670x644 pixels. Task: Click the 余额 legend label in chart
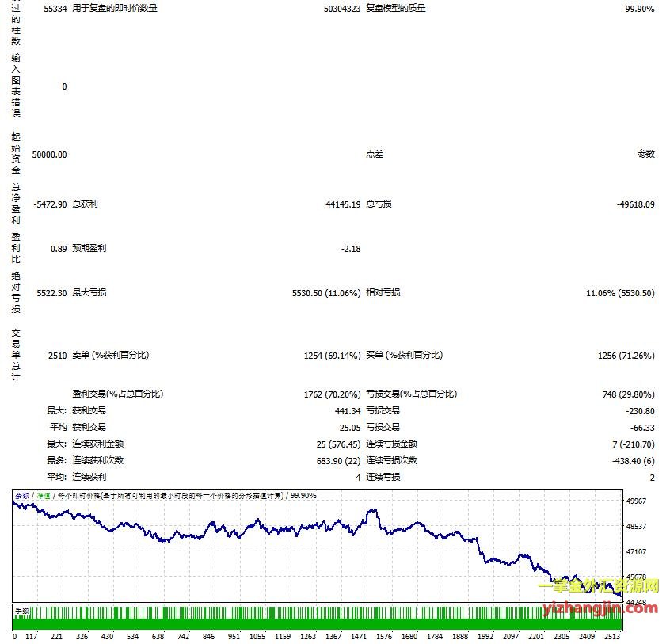pyautogui.click(x=21, y=495)
